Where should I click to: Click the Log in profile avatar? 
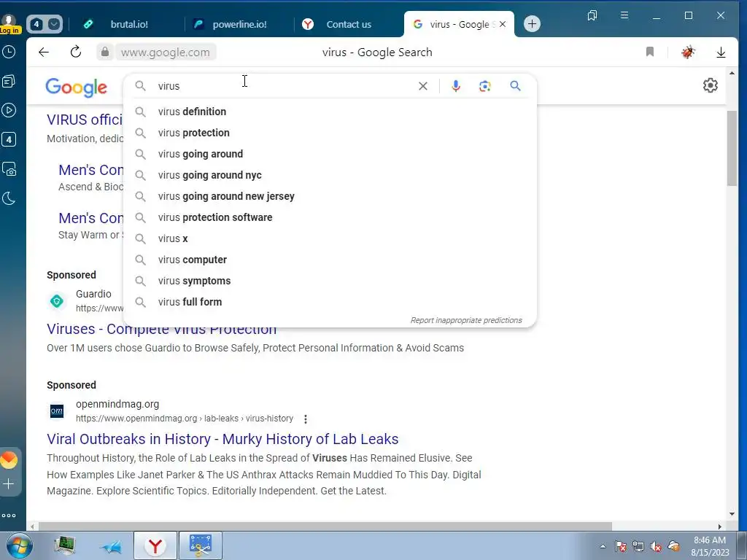click(9, 24)
